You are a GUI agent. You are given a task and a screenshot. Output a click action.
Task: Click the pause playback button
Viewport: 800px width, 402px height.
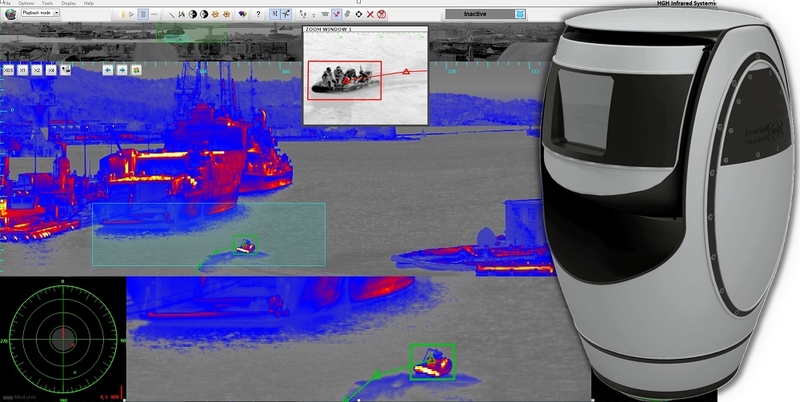click(143, 14)
